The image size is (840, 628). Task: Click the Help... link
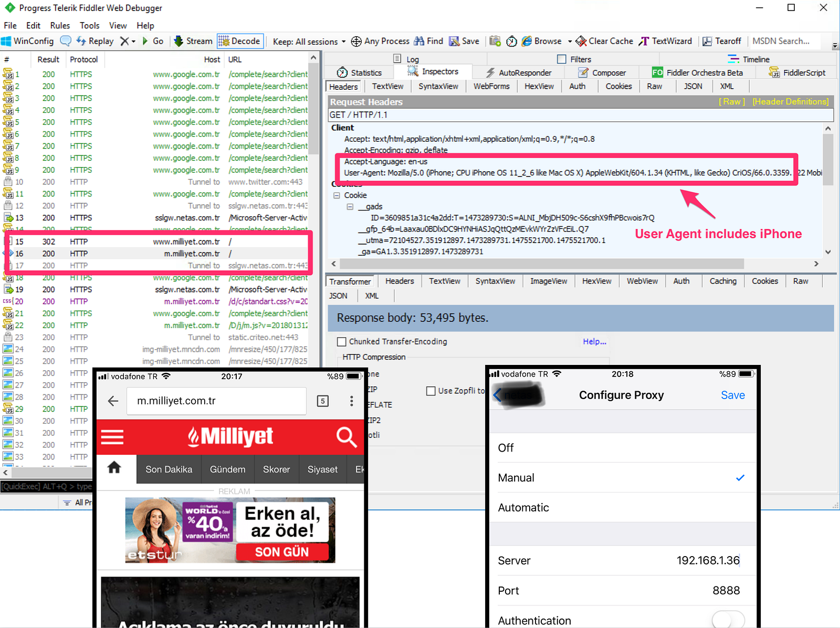[x=594, y=341]
